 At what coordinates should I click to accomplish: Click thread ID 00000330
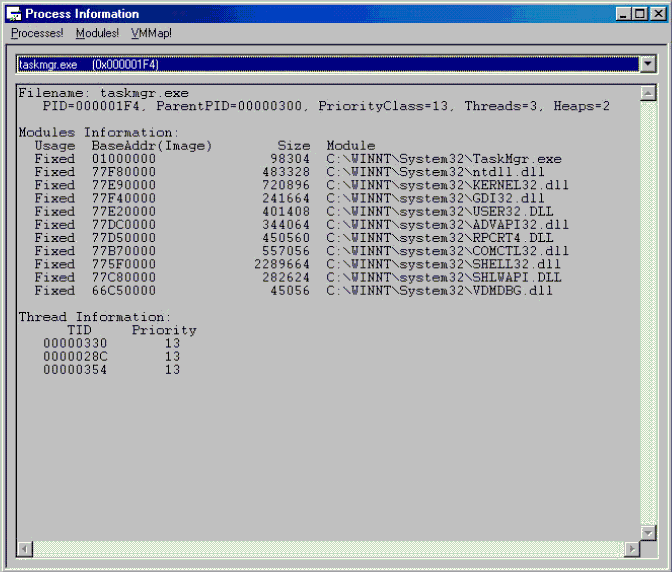coord(75,343)
